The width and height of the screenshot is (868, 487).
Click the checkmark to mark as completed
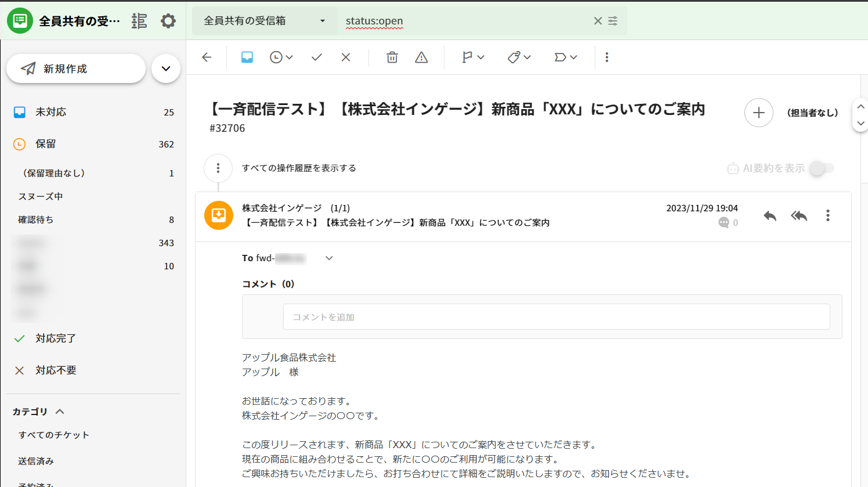317,57
